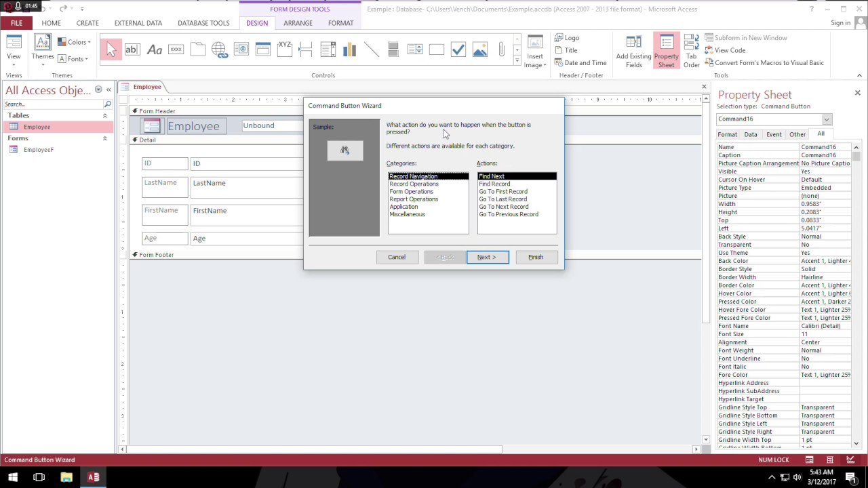Pick the List Box control
Screen dimensions: 868x488
(x=414, y=49)
